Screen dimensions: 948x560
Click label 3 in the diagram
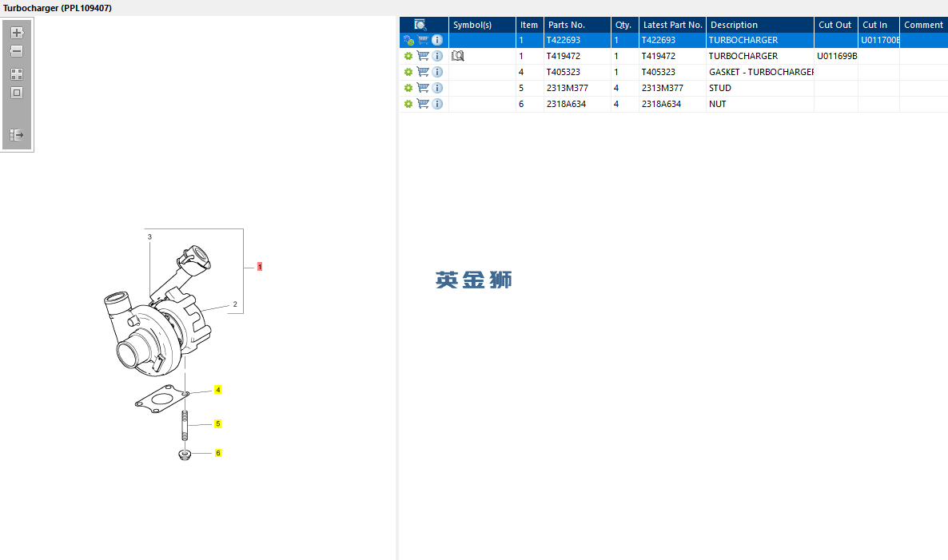150,236
